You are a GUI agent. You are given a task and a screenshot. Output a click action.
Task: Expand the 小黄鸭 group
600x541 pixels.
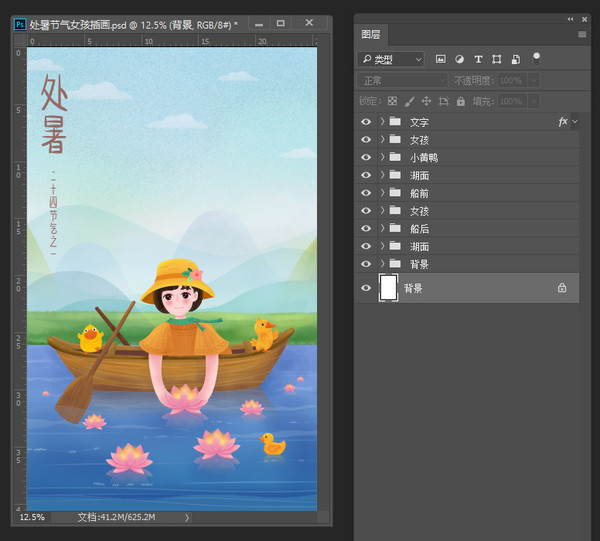pos(382,157)
